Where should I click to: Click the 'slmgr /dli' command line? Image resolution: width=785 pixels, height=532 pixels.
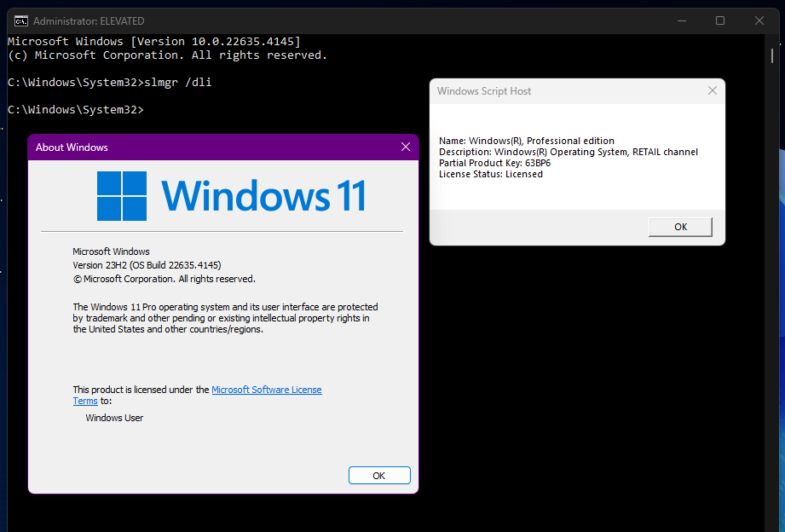(x=110, y=83)
